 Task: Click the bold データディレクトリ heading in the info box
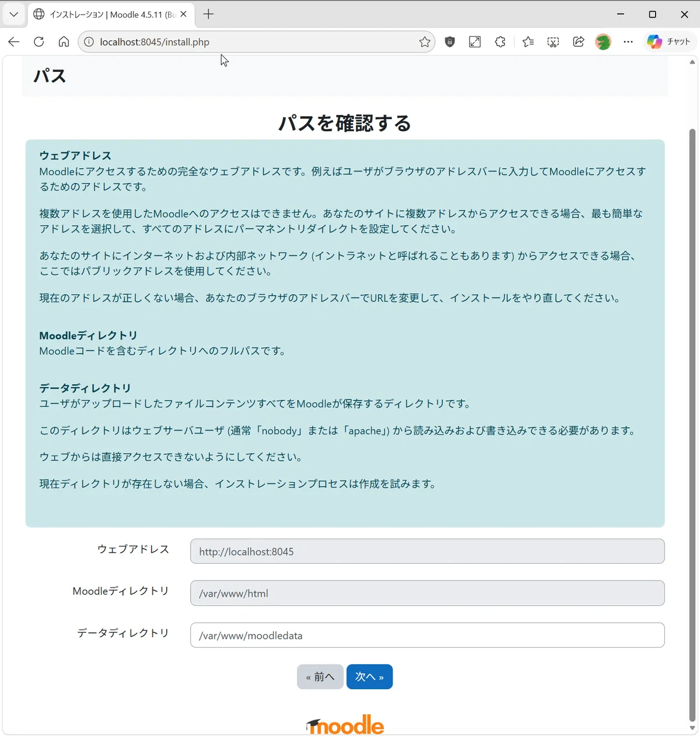point(85,388)
